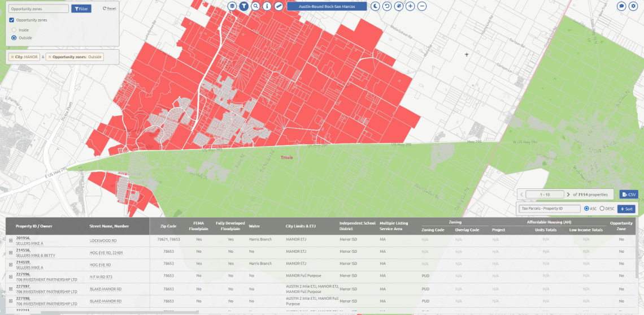
Task: Switch to dark mode with moon icon
Action: click(376, 6)
